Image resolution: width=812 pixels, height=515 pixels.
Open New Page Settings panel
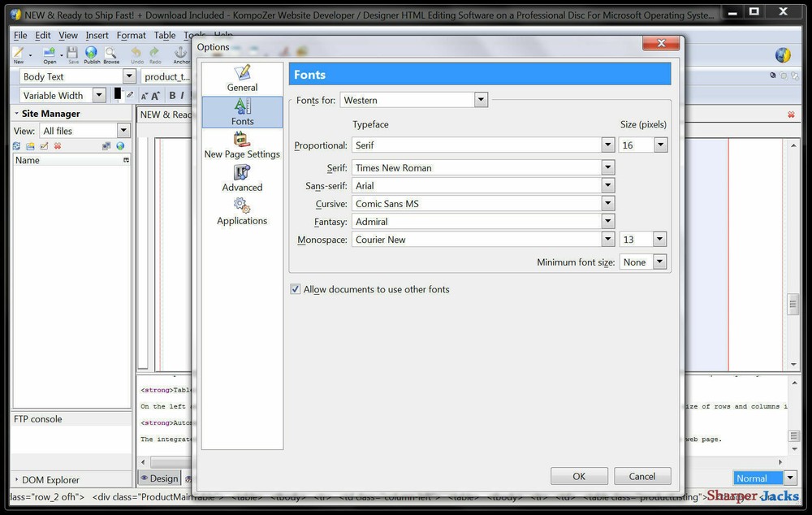[241, 147]
